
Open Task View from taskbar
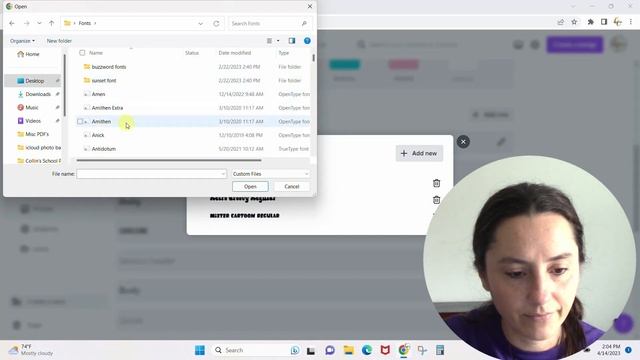pyautogui.click(x=311, y=350)
